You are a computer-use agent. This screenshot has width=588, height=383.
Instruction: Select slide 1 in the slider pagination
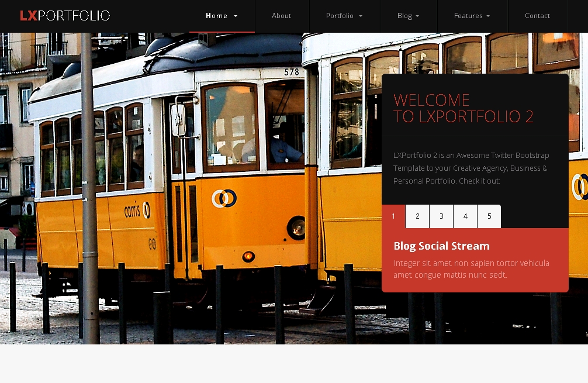coord(393,216)
